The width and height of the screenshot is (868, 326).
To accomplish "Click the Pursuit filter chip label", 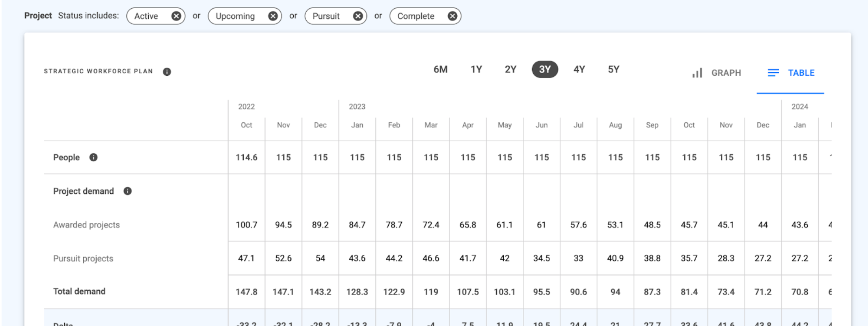I will 326,16.
